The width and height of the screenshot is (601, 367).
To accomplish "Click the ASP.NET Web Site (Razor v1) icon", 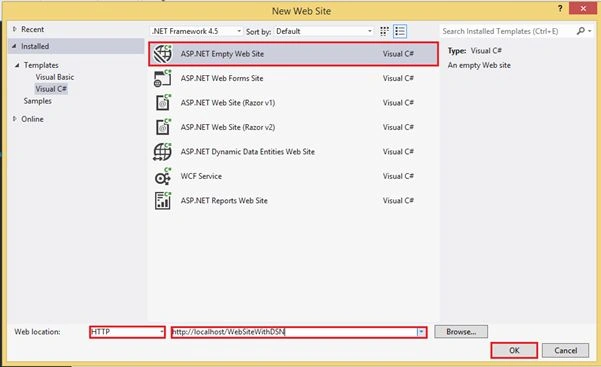I will (163, 103).
